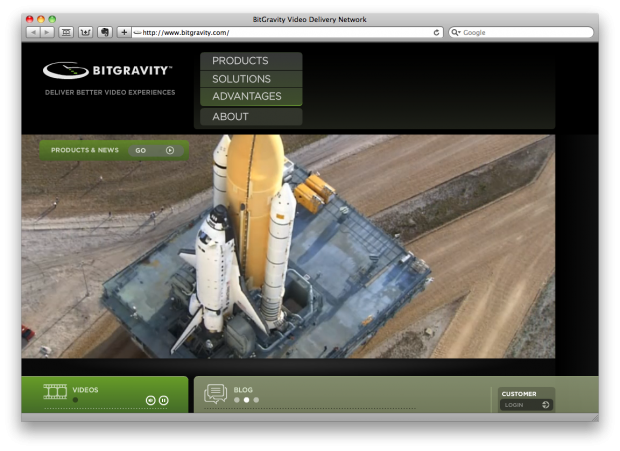Click the Google search field

[x=521, y=32]
